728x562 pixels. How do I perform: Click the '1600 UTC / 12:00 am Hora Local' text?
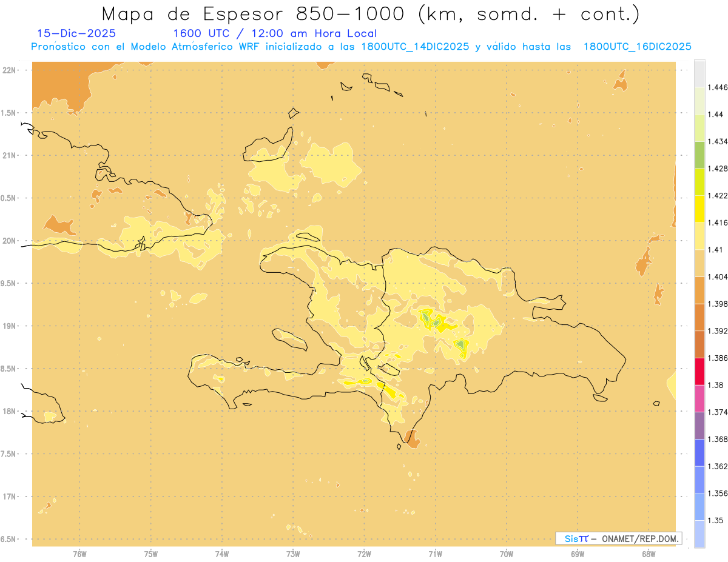pos(275,33)
